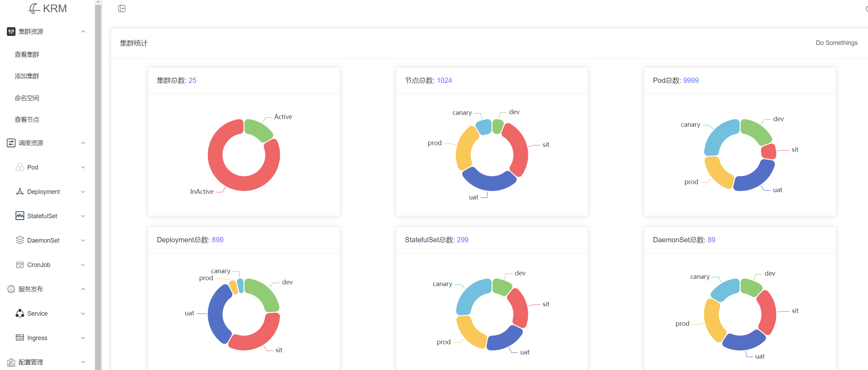The width and height of the screenshot is (868, 370).
Task: Click 集群资源 section icon to toggle it
Action: click(x=11, y=31)
